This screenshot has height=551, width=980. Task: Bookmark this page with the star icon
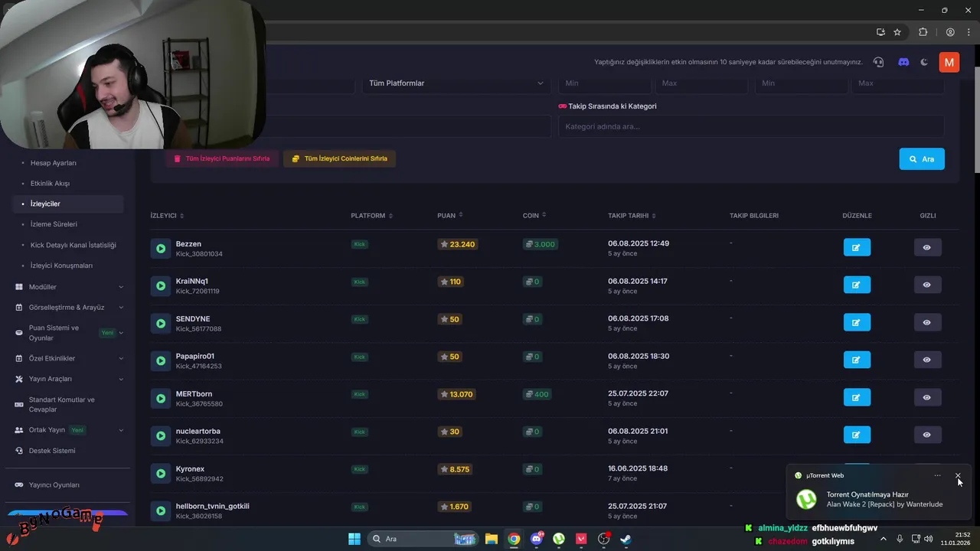pyautogui.click(x=897, y=32)
